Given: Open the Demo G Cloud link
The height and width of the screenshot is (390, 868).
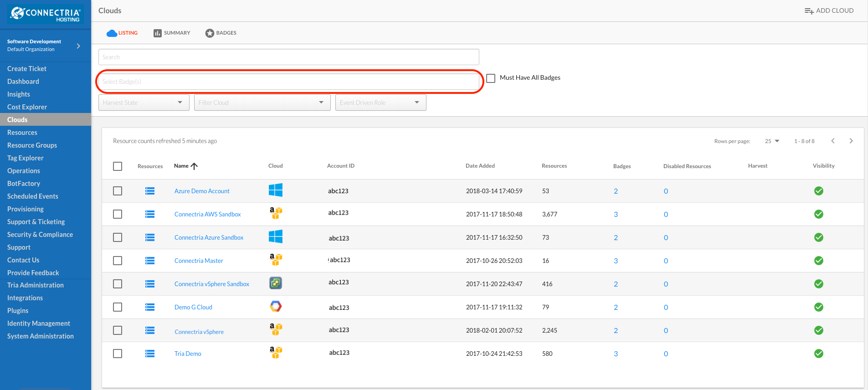Looking at the screenshot, I should 193,307.
